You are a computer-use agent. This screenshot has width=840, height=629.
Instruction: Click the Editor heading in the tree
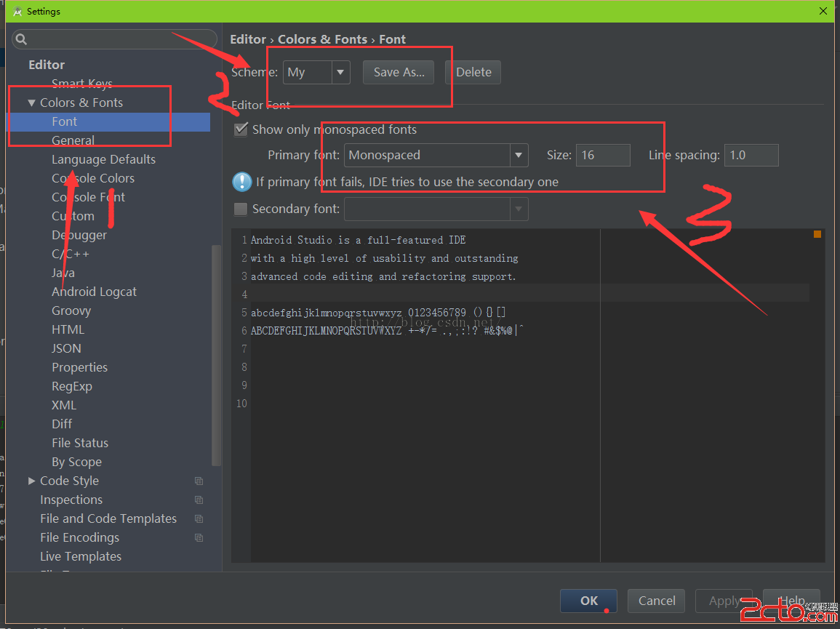pos(47,65)
